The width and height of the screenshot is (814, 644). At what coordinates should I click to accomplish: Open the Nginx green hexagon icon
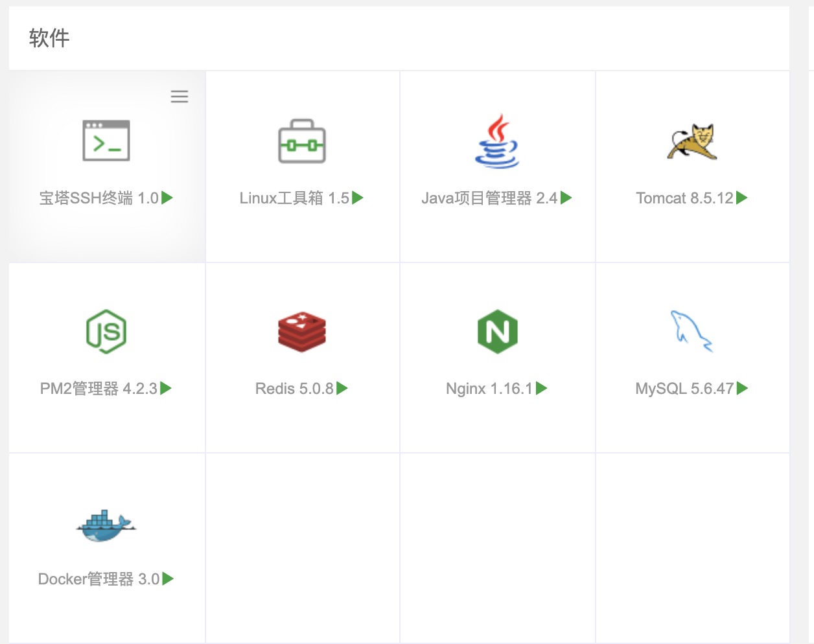497,332
